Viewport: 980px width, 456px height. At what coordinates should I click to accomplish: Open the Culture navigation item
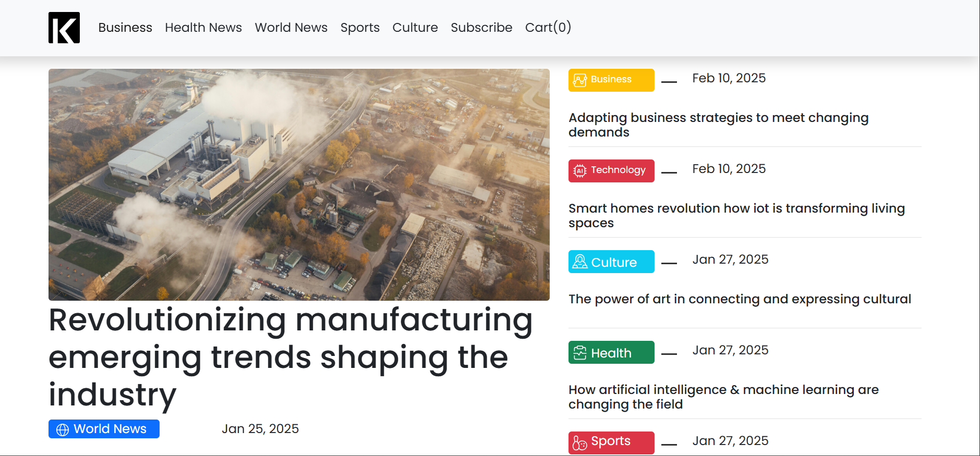tap(415, 28)
